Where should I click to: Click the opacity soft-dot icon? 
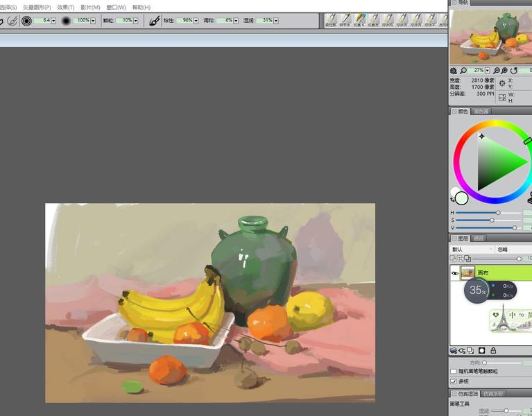click(x=66, y=21)
